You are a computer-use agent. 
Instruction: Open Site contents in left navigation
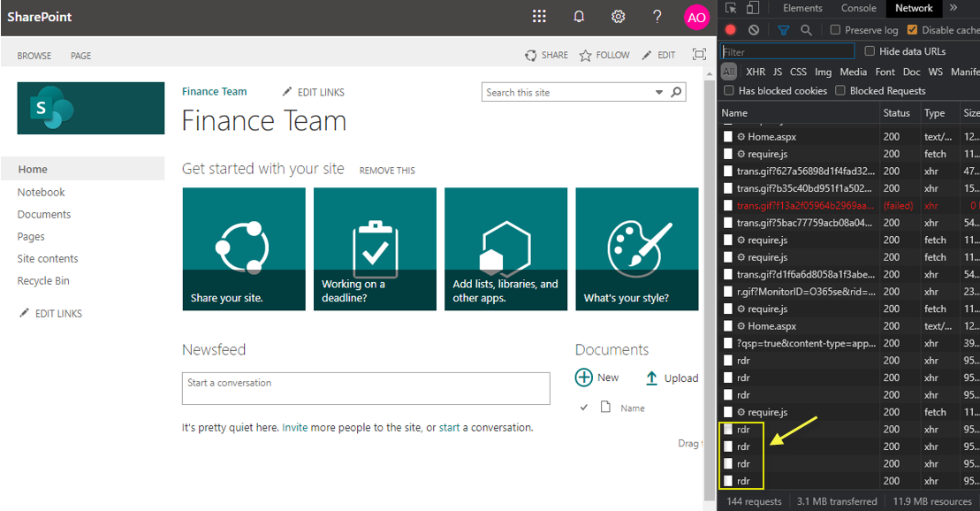click(x=48, y=258)
